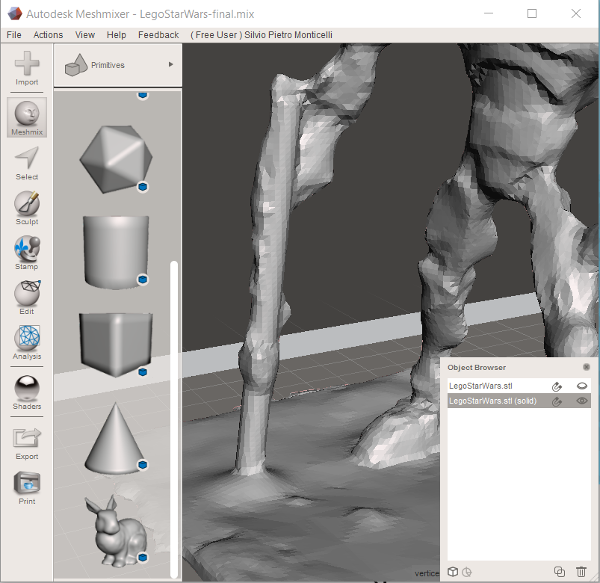The image size is (600, 583).
Task: Open the Actions menu
Action: coord(48,35)
